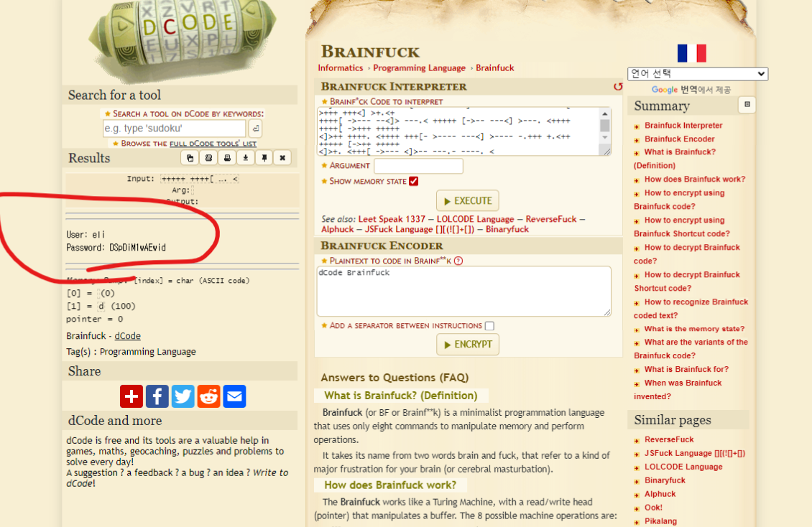
Task: Click the Execute button
Action: pyautogui.click(x=468, y=200)
